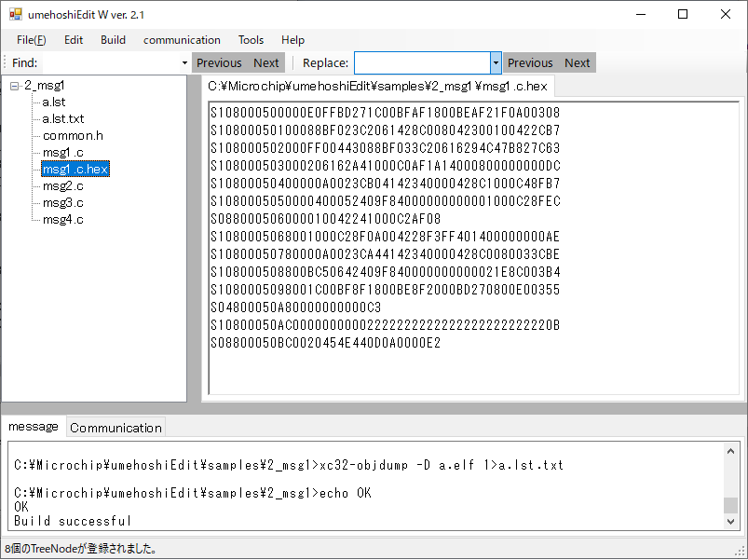
Task: Collapse the 2_msg1 tree node
Action: (15, 86)
